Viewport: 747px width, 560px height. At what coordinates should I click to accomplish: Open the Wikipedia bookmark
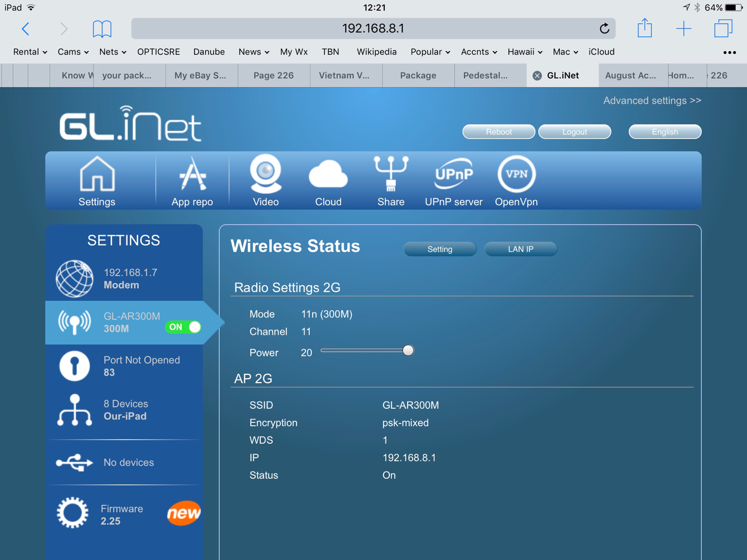click(377, 52)
